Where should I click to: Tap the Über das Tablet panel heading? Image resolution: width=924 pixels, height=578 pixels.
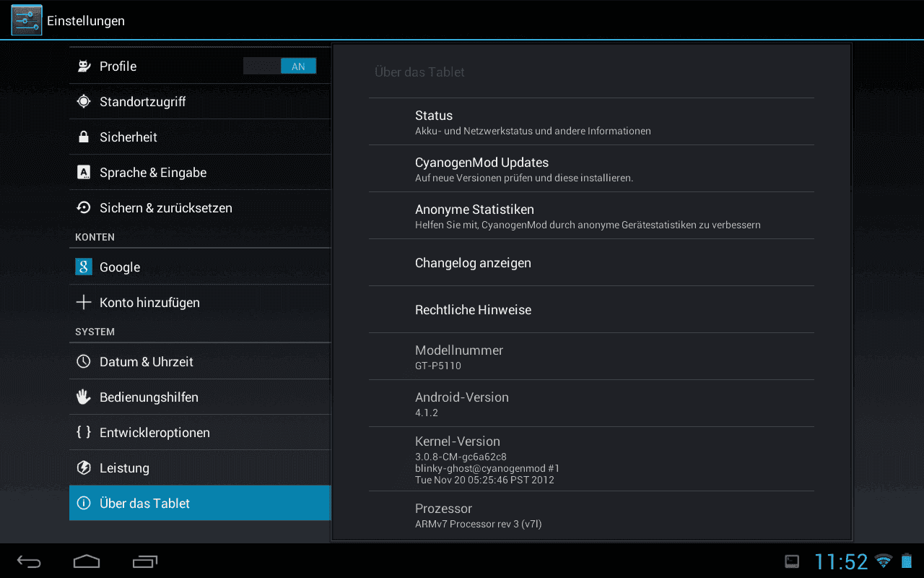pyautogui.click(x=419, y=72)
